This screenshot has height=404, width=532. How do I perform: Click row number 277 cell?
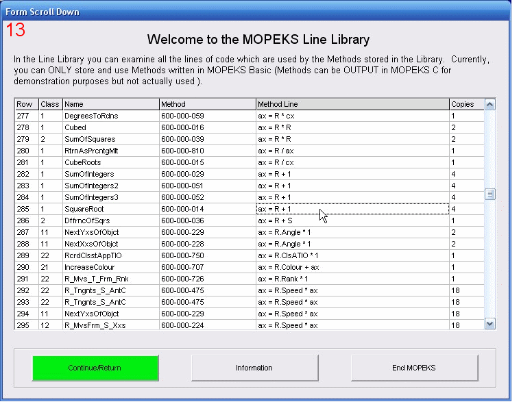(27, 116)
